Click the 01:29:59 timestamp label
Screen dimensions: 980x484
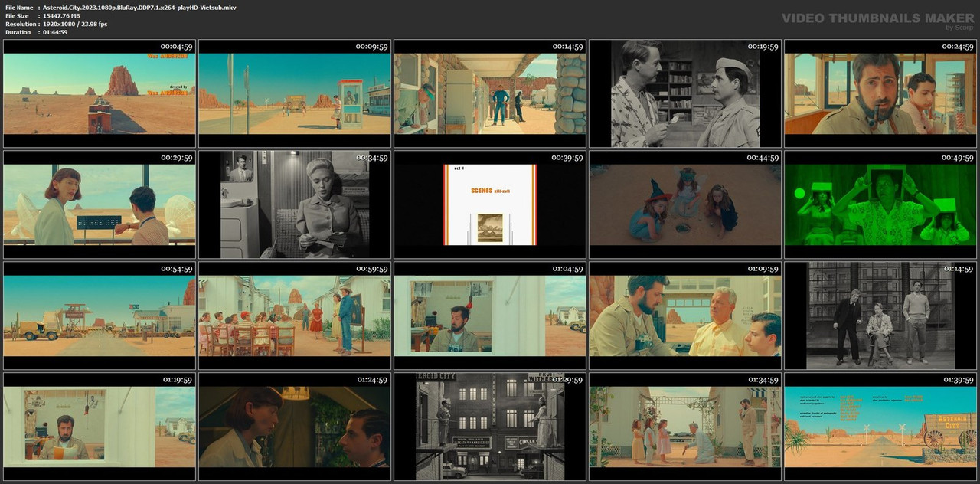567,380
